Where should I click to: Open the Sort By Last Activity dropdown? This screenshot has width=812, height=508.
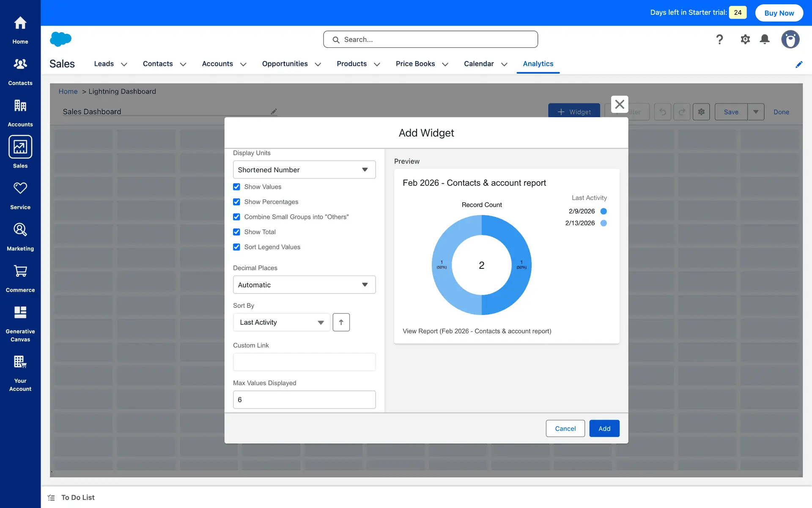click(x=281, y=322)
